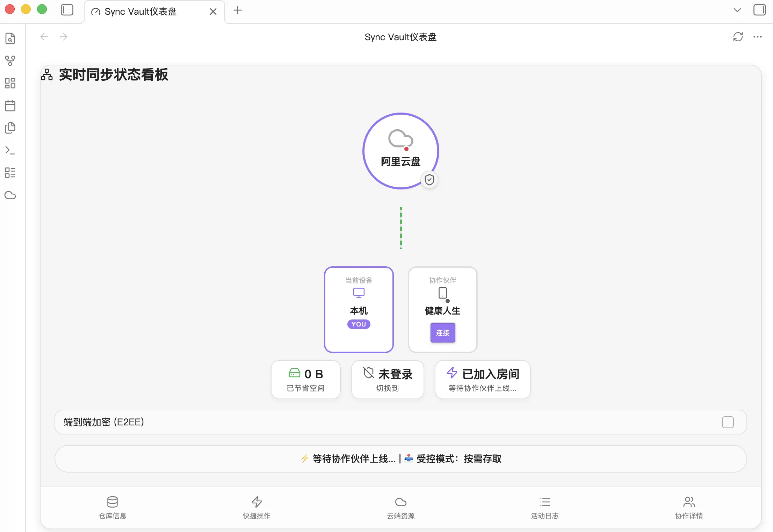
Task: Navigate back with the left arrow
Action: 44,37
